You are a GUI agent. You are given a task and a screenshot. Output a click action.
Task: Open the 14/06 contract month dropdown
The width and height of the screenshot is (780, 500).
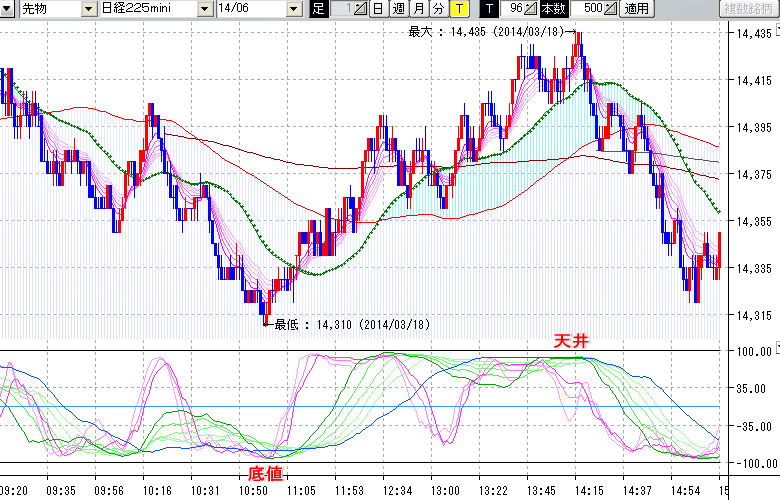coord(293,9)
